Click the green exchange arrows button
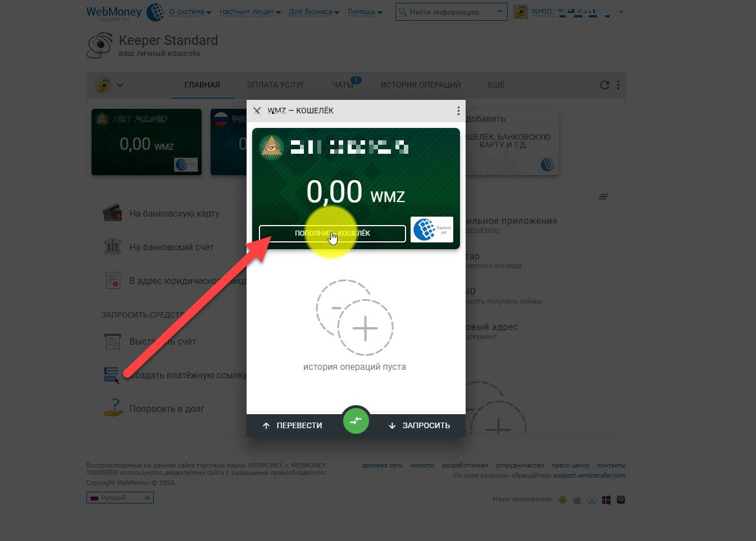Screen dimensions: 756x541 click(356, 421)
